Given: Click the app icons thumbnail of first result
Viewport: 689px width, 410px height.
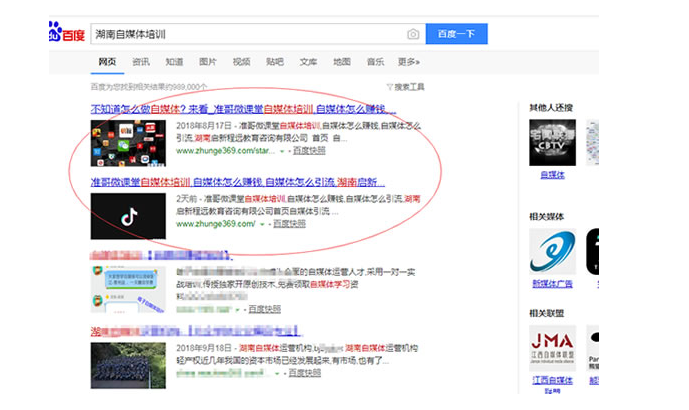Looking at the screenshot, I should [128, 143].
